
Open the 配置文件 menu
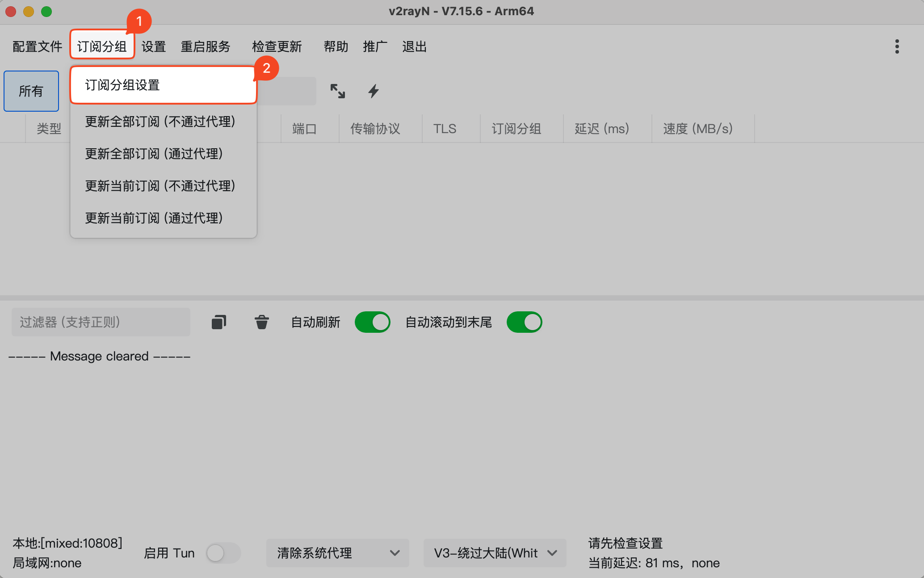[x=38, y=46]
